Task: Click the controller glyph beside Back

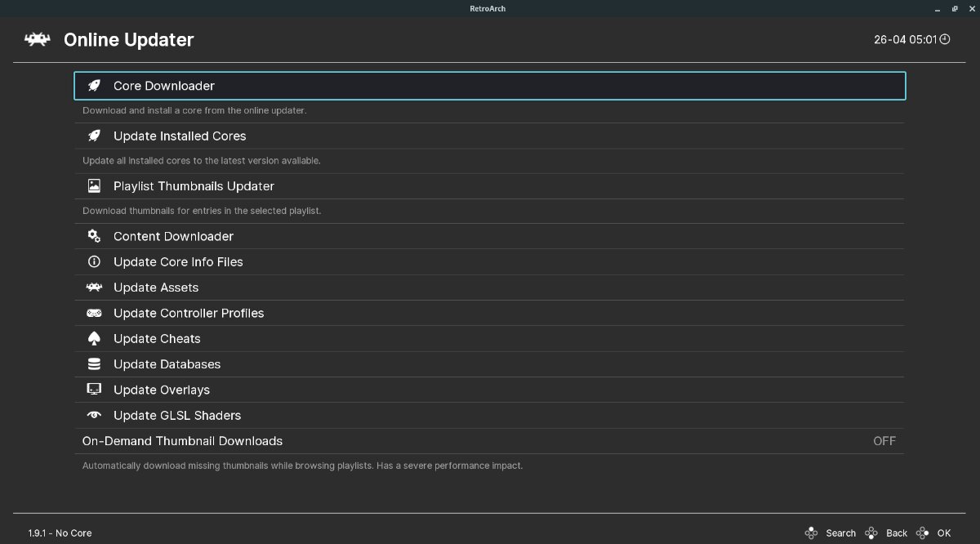Action: (872, 533)
